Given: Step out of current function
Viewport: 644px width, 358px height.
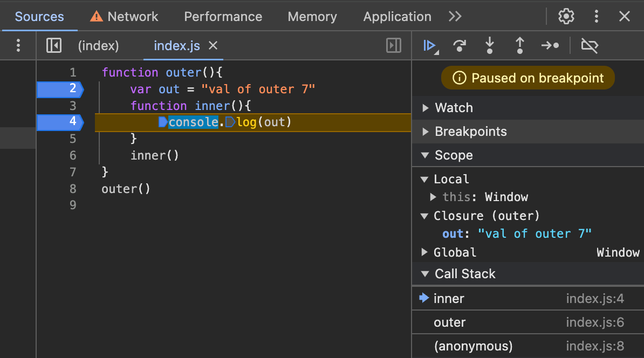Looking at the screenshot, I should [519, 46].
